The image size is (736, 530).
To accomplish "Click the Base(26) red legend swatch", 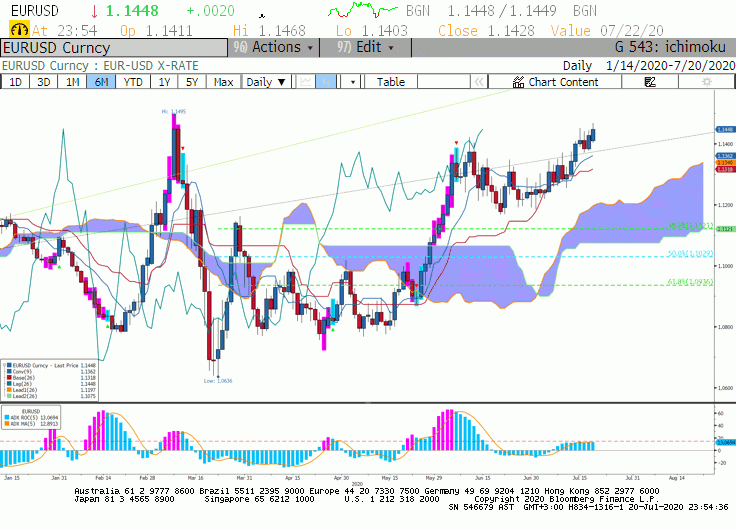I will tap(10, 377).
